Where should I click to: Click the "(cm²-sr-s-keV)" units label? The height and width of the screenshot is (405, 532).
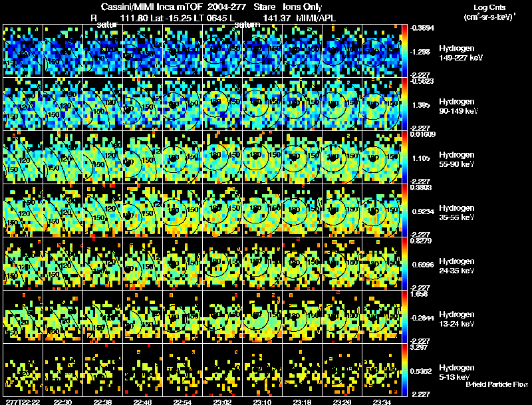(x=489, y=17)
